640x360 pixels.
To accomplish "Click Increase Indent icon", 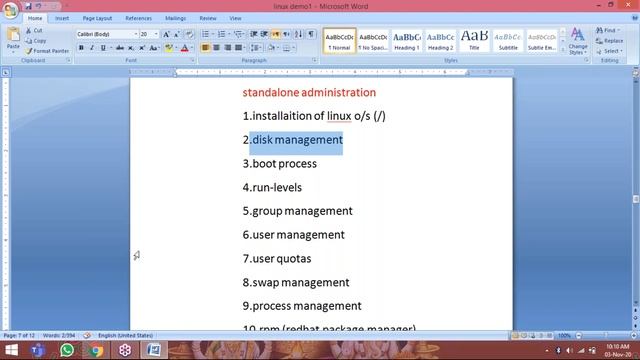I will click(x=264, y=34).
